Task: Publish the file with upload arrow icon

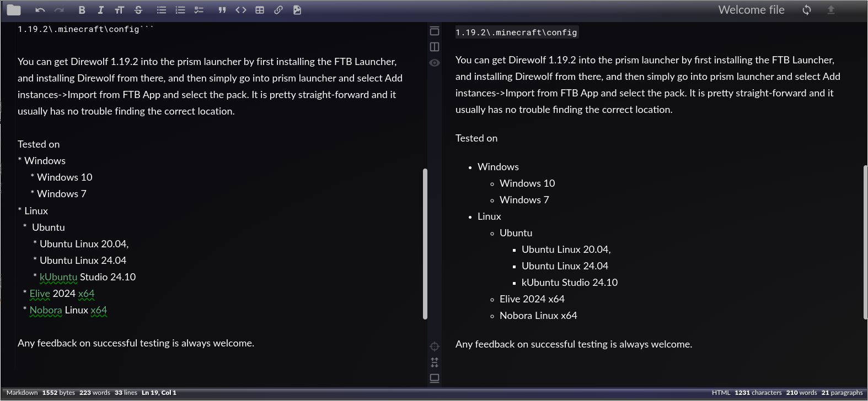Action: 831,10
